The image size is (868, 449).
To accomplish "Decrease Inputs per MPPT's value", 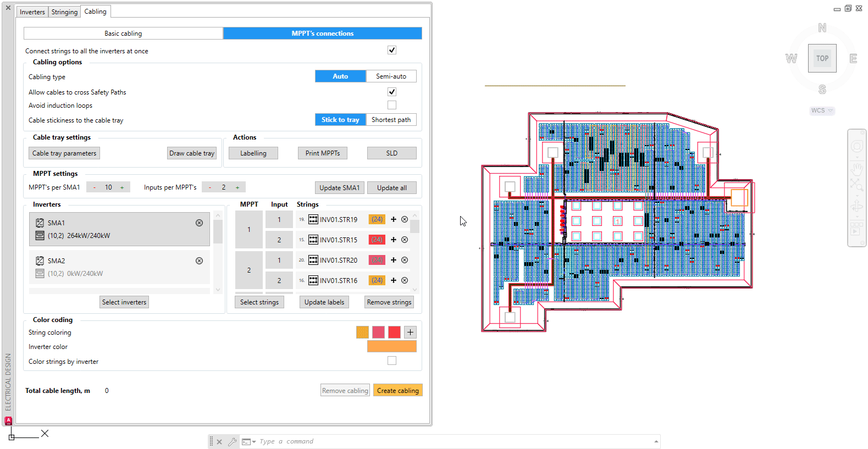I will [210, 187].
